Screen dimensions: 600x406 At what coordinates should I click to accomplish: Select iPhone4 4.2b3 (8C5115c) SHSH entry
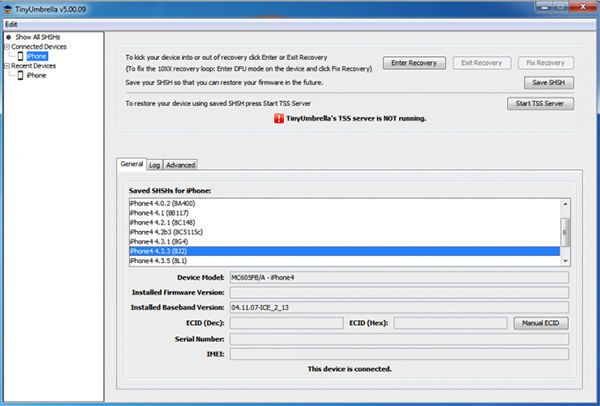tap(344, 232)
